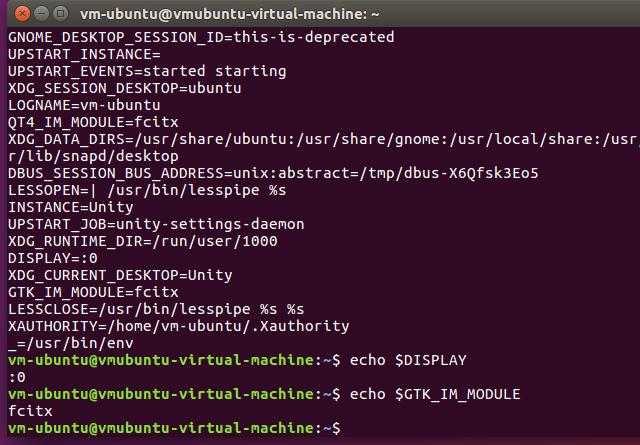
Task: Click the XAUTHORITY=/home/vm-ubuntu/.Xauthority line
Action: [179, 326]
